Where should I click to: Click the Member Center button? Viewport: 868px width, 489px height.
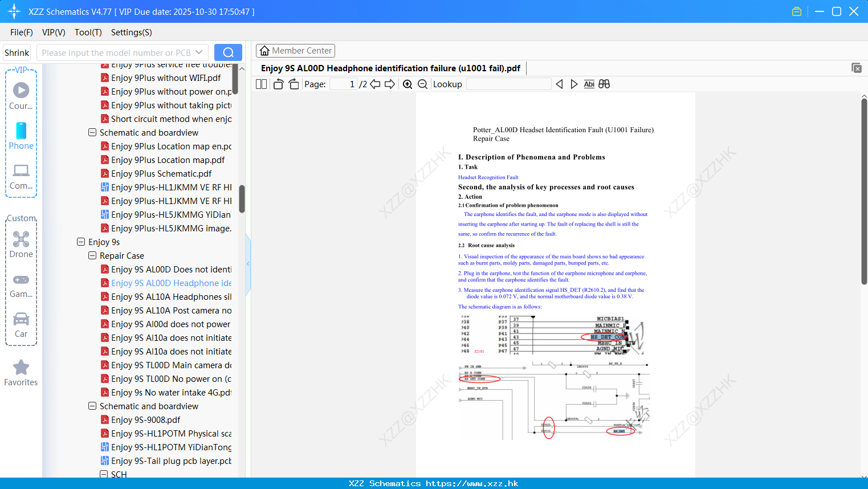[x=295, y=51]
